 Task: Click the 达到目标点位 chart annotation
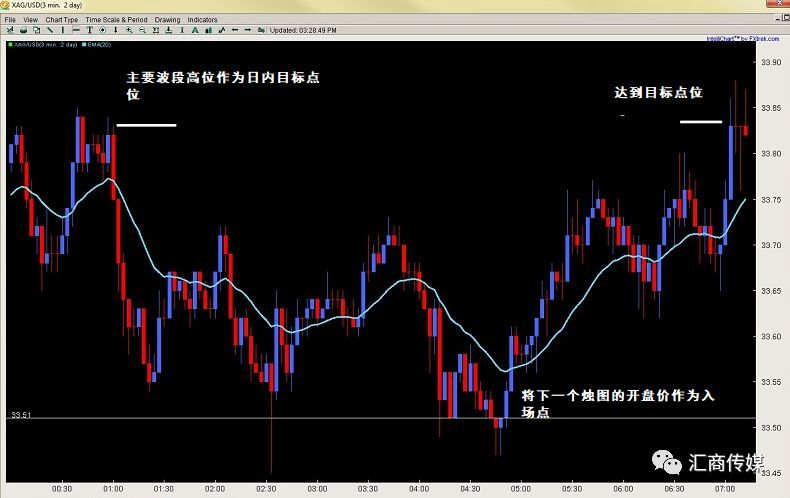pos(658,93)
